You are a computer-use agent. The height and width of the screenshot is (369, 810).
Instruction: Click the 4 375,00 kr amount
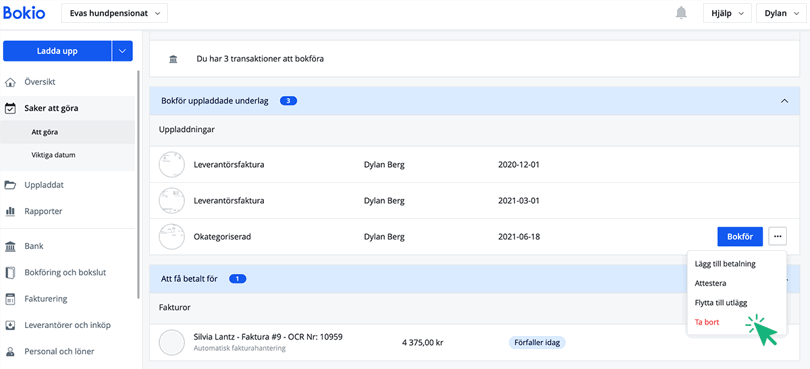pyautogui.click(x=424, y=343)
